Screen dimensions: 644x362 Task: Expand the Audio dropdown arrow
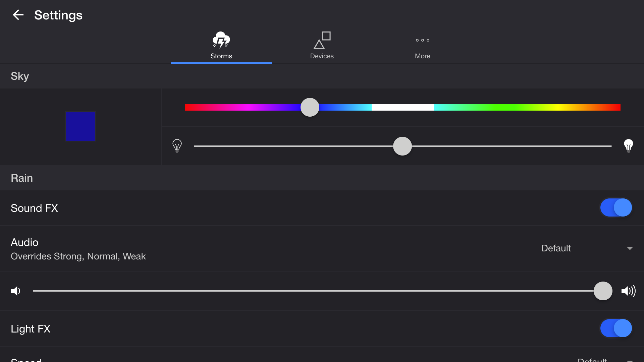[630, 248]
